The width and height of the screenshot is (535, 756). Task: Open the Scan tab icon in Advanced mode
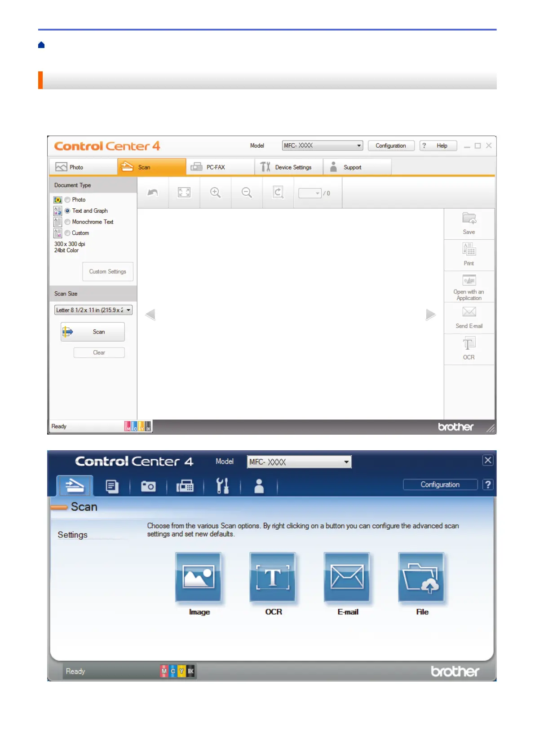(x=75, y=486)
